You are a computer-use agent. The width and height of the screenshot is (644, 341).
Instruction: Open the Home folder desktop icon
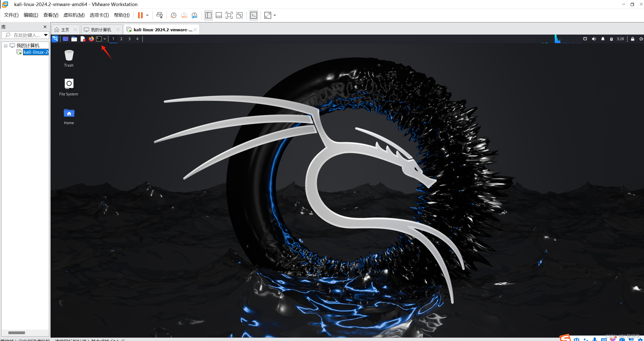click(69, 116)
